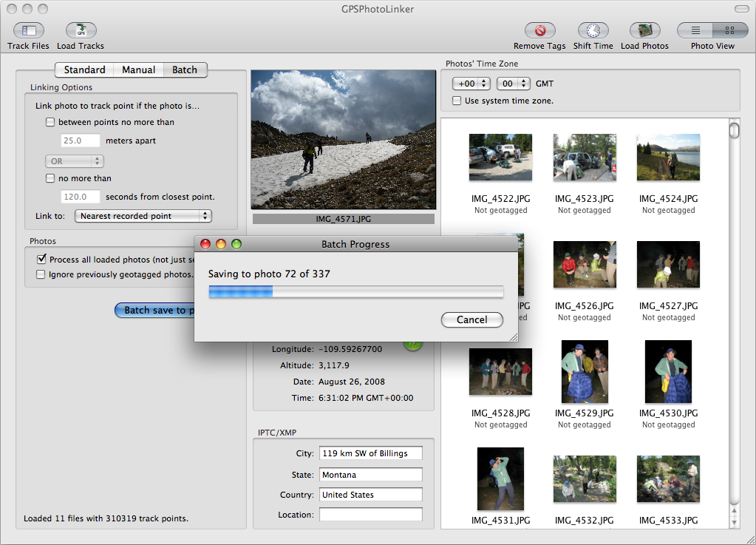Click the 'Saving to photo 72 of 337' text
Image resolution: width=756 pixels, height=545 pixels.
(269, 274)
